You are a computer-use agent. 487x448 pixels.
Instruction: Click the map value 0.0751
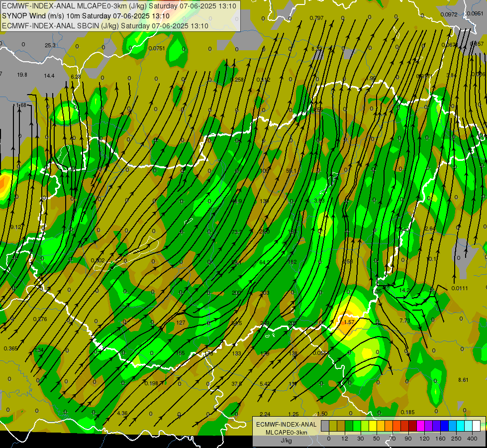[x=157, y=48]
